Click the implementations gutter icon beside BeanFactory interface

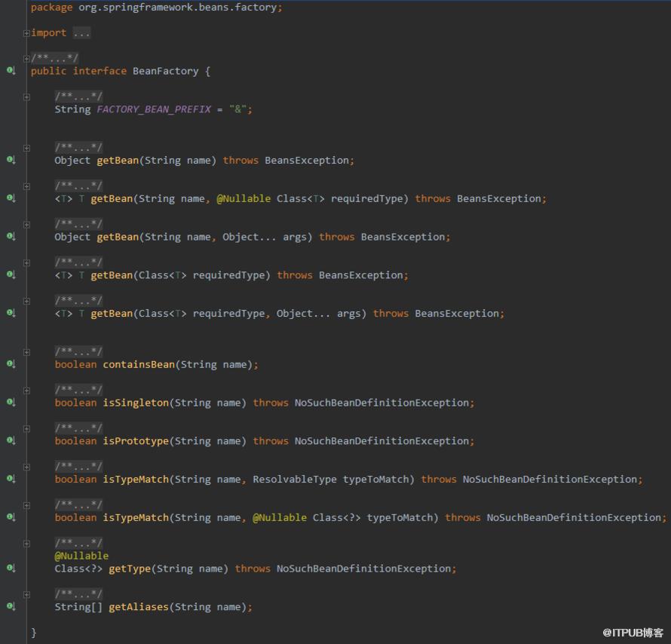(11, 71)
